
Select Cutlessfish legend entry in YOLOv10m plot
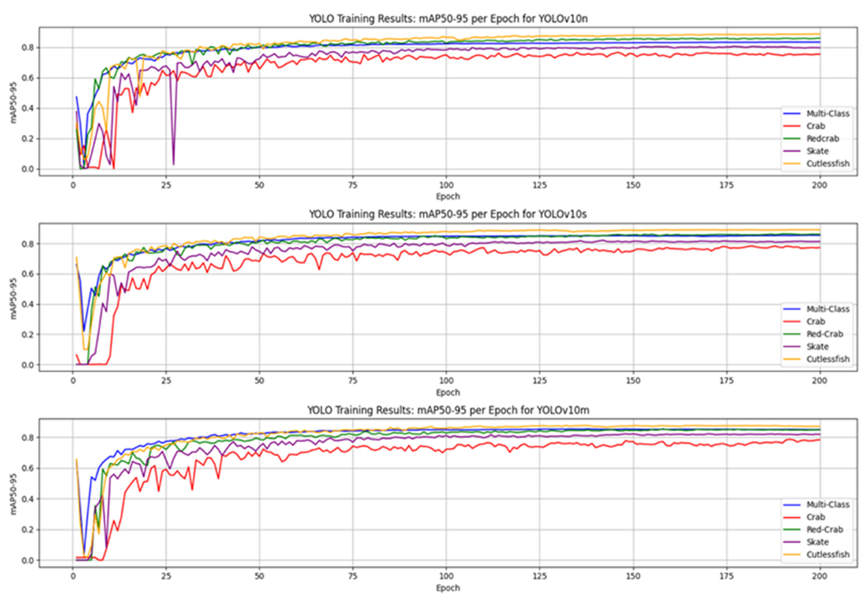coord(827,554)
